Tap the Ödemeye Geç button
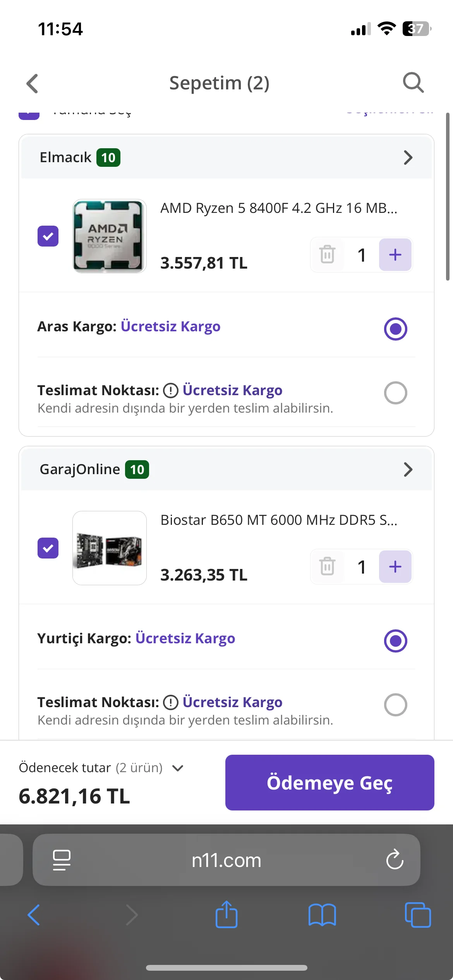The image size is (453, 980). point(329,783)
